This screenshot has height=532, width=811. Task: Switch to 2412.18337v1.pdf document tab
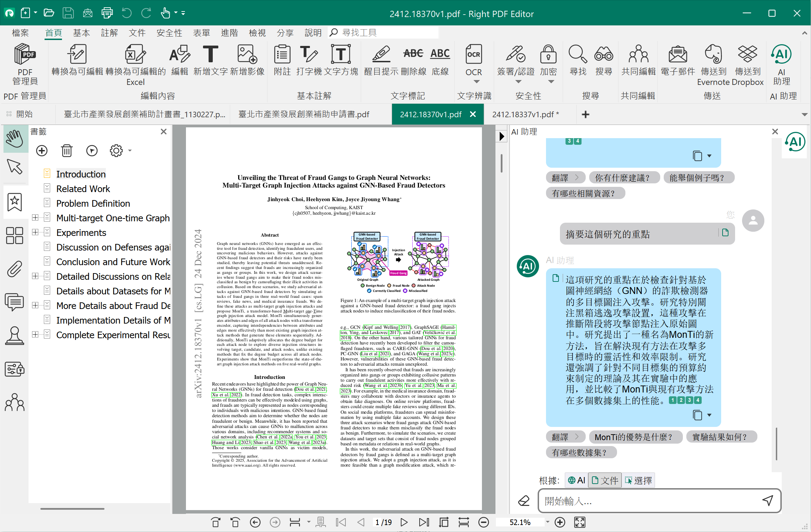(525, 114)
